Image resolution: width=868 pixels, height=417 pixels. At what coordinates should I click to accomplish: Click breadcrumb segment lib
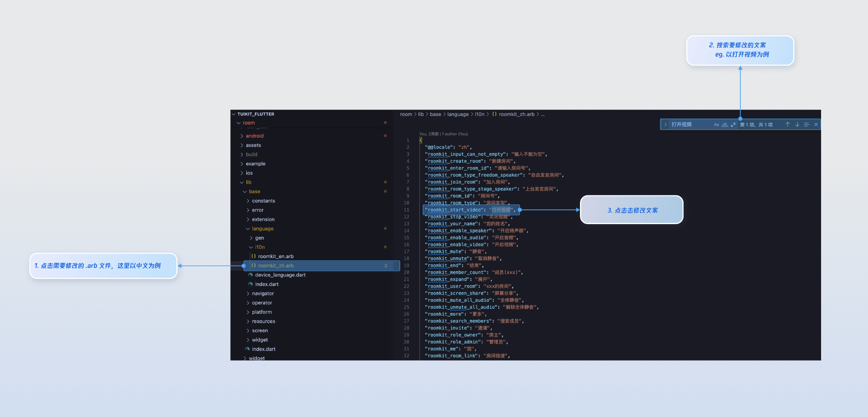[x=421, y=115]
